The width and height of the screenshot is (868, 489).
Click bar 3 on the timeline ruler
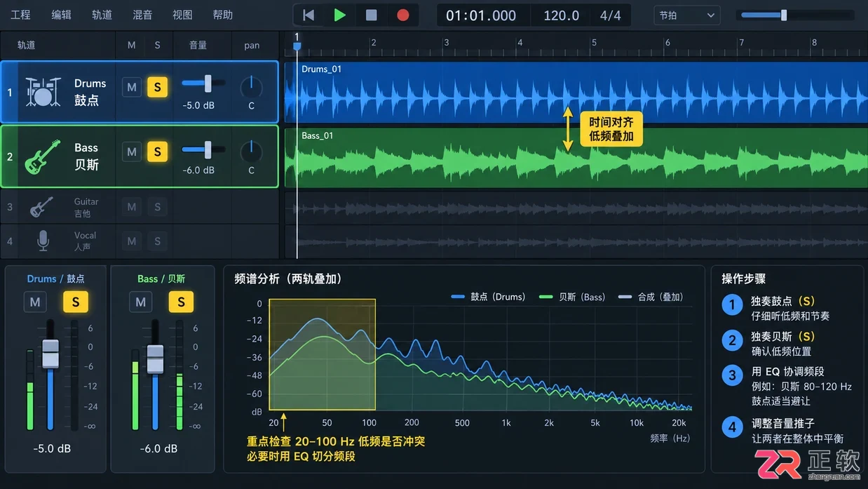point(446,43)
